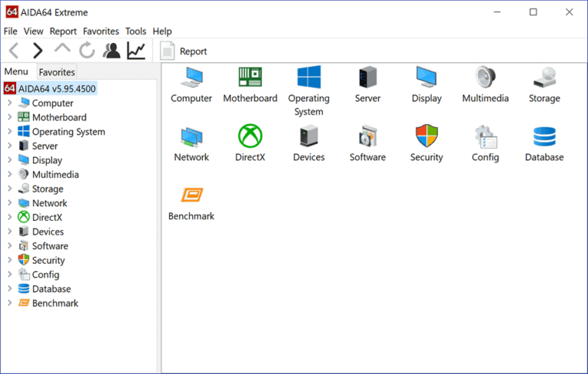The height and width of the screenshot is (374, 588).
Task: Open the Storage icon in the main pane
Action: (544, 77)
